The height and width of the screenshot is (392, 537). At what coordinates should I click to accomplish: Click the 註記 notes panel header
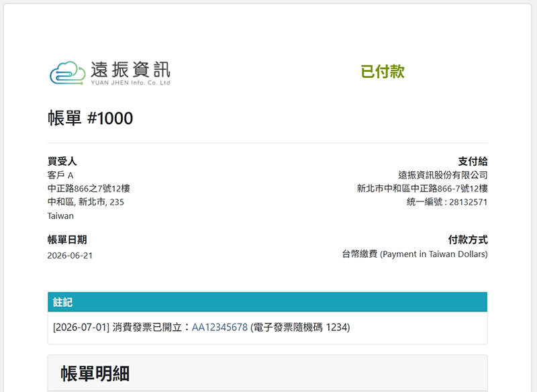[267, 302]
